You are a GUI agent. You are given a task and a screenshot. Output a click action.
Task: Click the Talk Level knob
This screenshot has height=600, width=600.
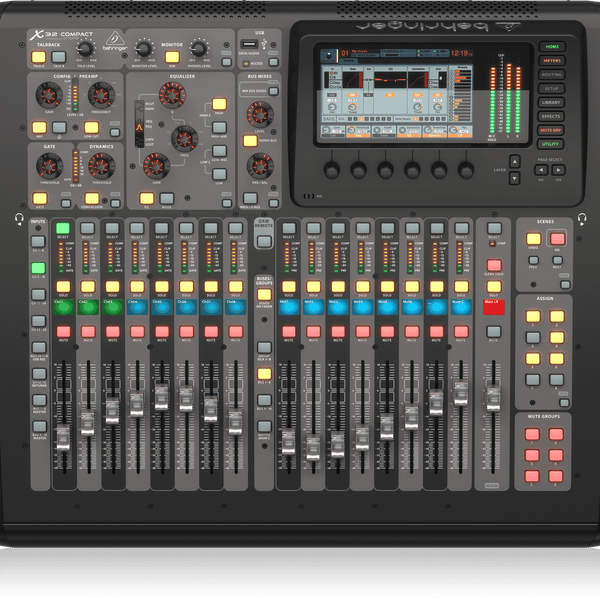coord(85,49)
